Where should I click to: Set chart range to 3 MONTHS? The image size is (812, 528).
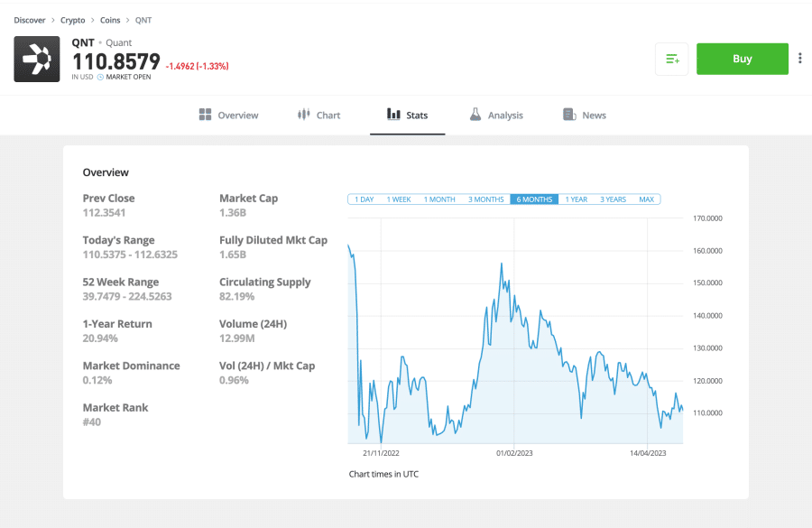[485, 199]
